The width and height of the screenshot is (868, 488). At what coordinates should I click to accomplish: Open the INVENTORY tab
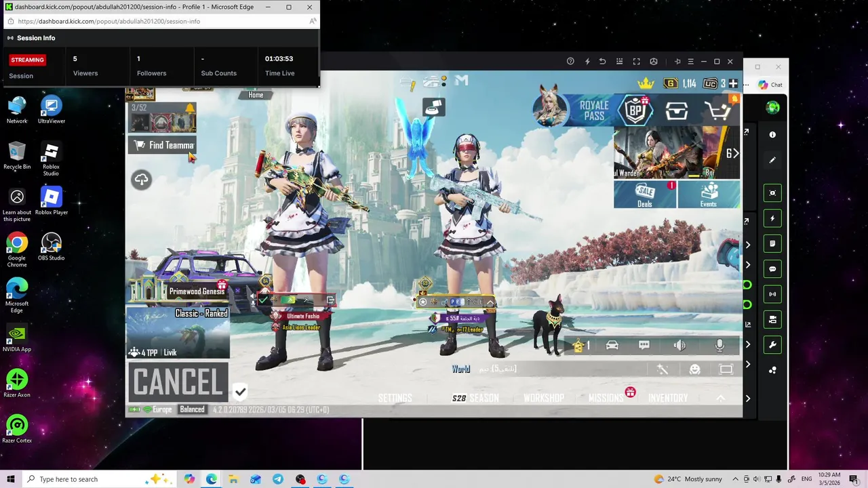click(x=668, y=398)
